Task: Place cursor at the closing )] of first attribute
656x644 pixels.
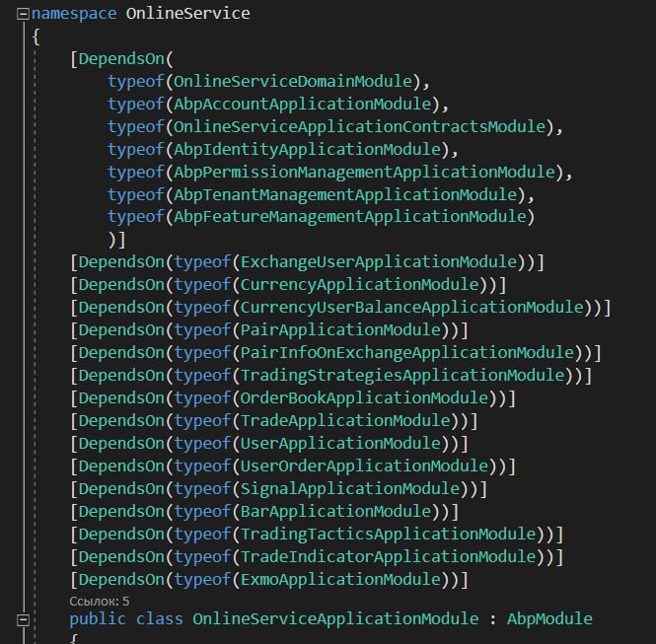Action: click(x=116, y=240)
